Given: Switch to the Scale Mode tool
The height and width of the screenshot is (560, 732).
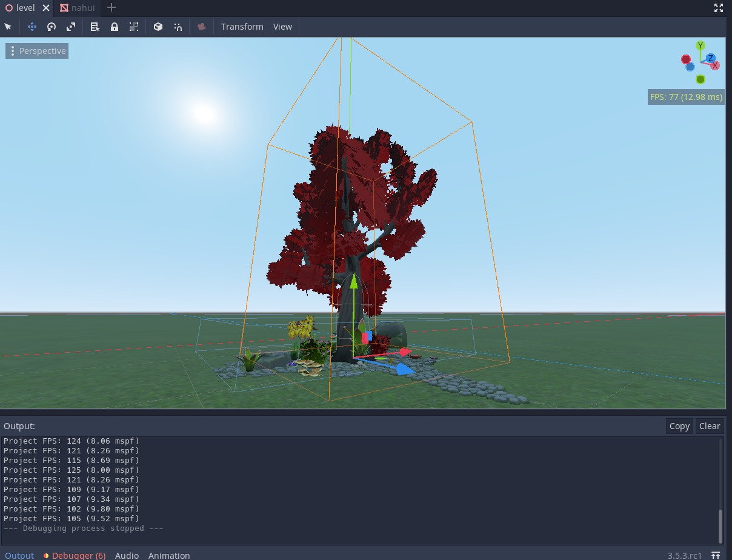Looking at the screenshot, I should (x=71, y=27).
